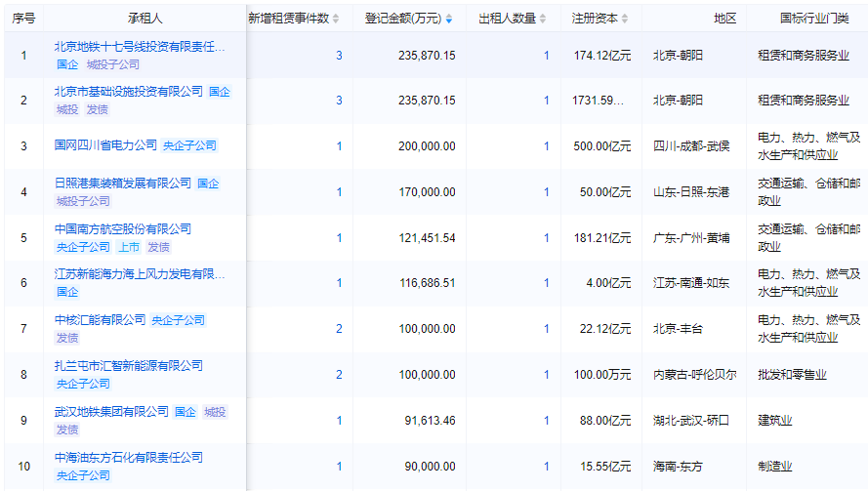Select registered capital 100.00万元

[x=602, y=375]
